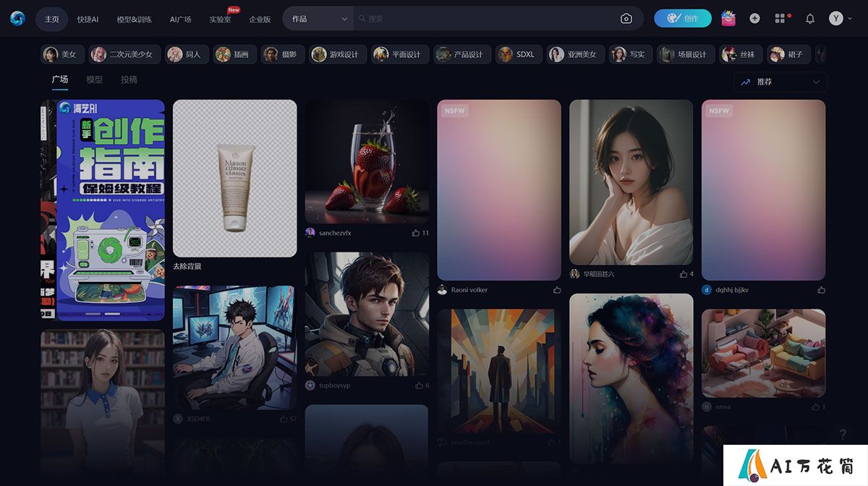
Task: Open 快捷AI in navigation
Action: pyautogui.click(x=88, y=20)
